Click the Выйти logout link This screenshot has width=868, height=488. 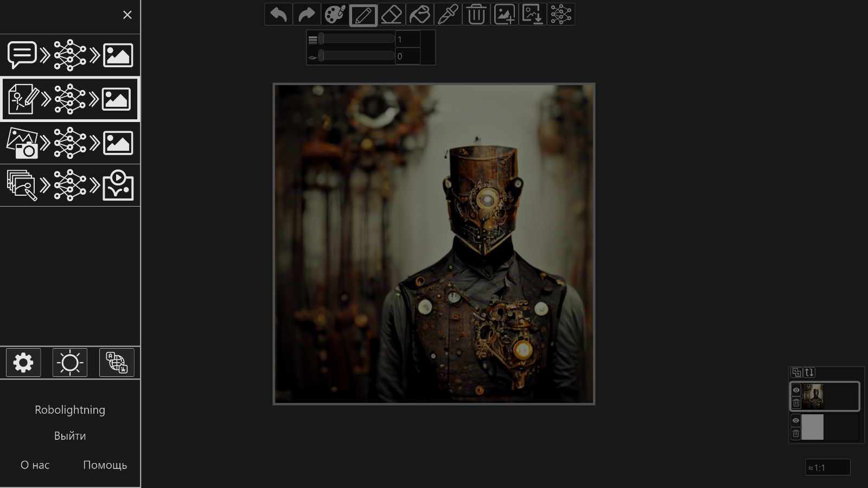[70, 436]
